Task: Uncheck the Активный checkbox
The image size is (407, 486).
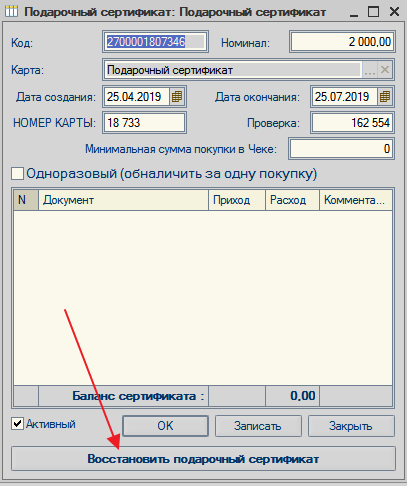Action: click(x=17, y=424)
